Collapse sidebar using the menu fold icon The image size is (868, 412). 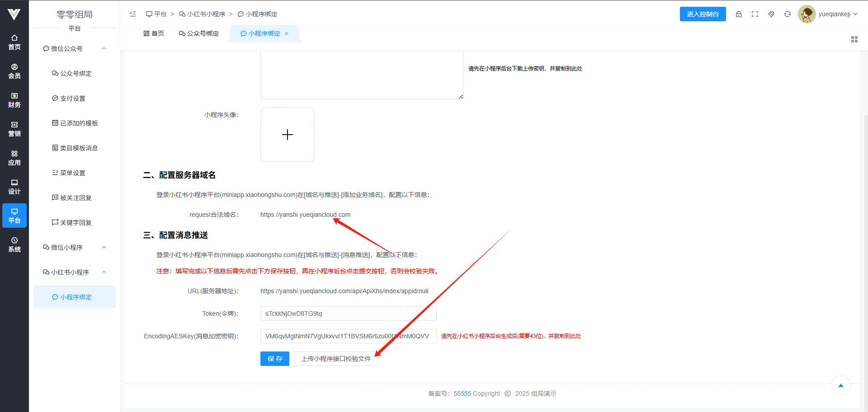(133, 14)
